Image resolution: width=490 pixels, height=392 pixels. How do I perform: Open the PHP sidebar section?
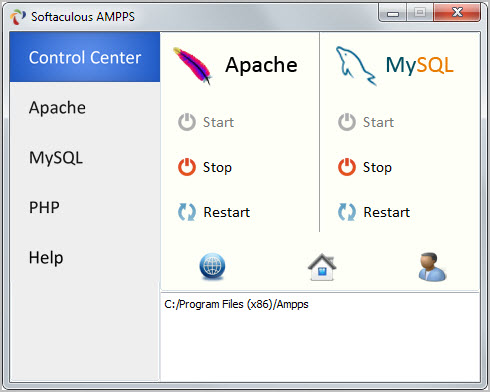click(x=85, y=207)
